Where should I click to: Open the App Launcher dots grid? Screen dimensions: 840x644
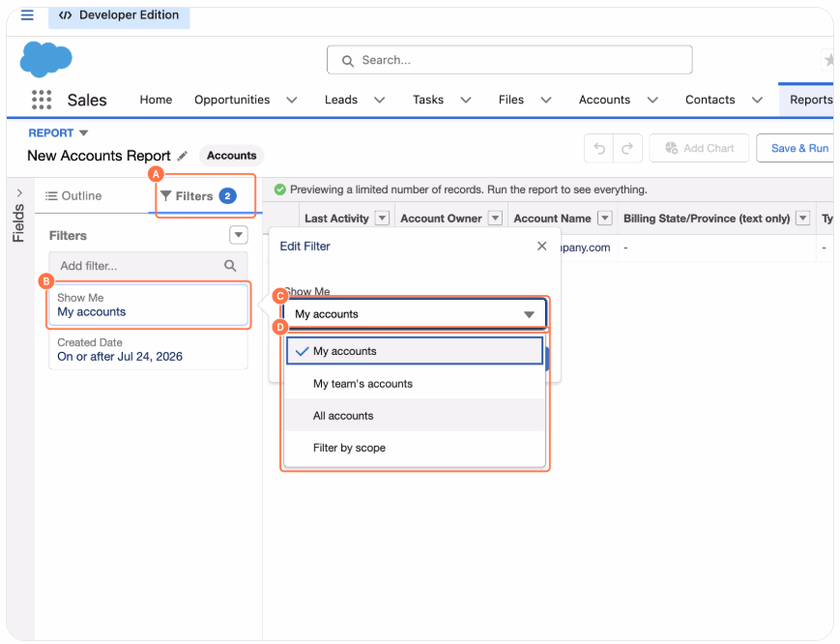pos(42,100)
